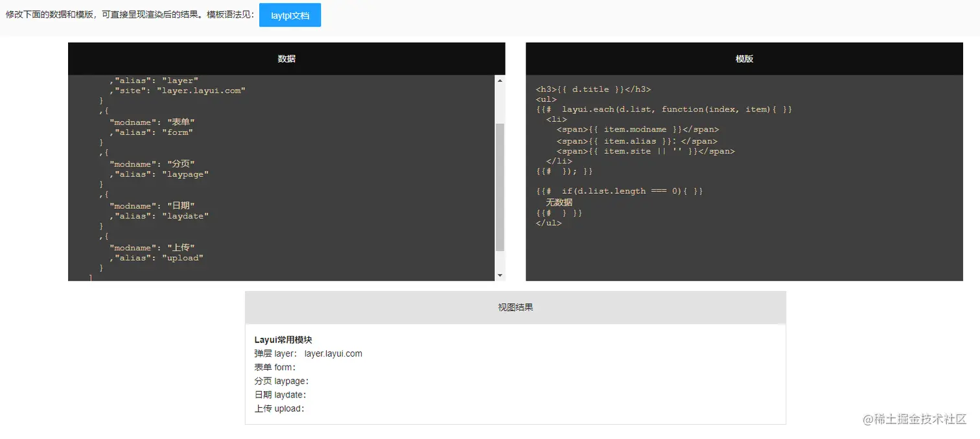Click the 表单 form result row
This screenshot has height=439, width=980.
275,368
